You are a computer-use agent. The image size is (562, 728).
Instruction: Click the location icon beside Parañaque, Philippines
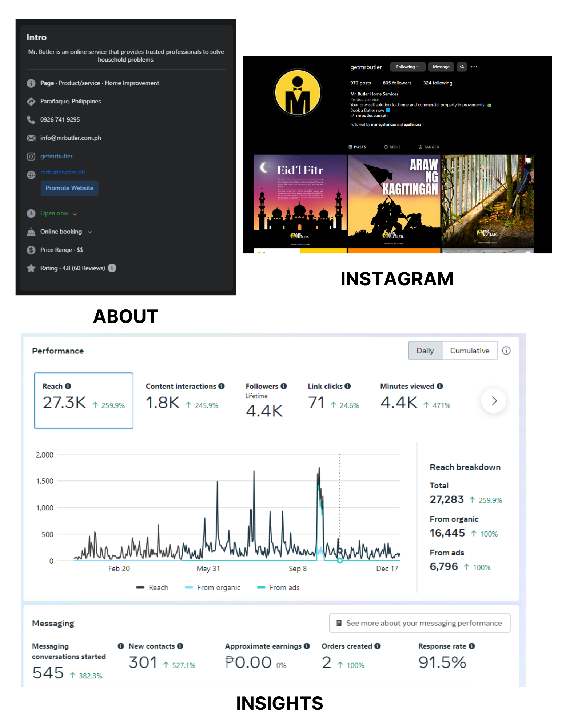coord(31,102)
